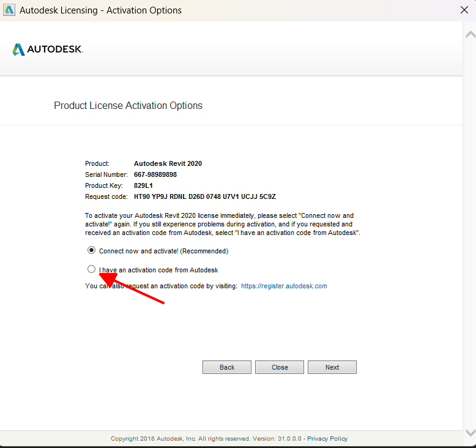Click the product name Autodesk Revit 2020
The height and width of the screenshot is (448, 476).
pyautogui.click(x=168, y=163)
